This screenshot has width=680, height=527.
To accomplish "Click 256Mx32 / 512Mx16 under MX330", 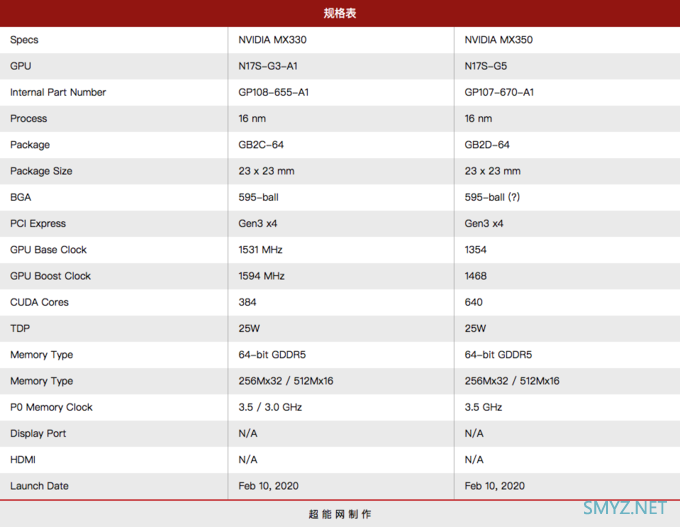I will coord(286,381).
